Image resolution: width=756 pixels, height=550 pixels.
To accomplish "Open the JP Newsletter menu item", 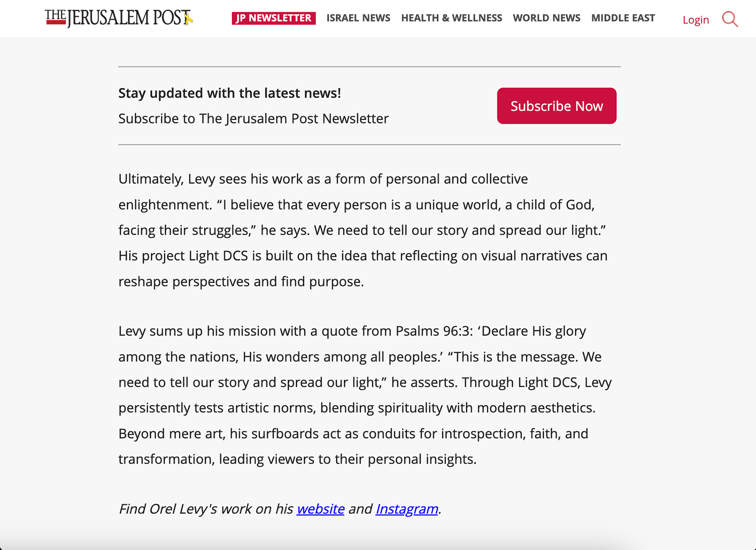I will tap(274, 18).
